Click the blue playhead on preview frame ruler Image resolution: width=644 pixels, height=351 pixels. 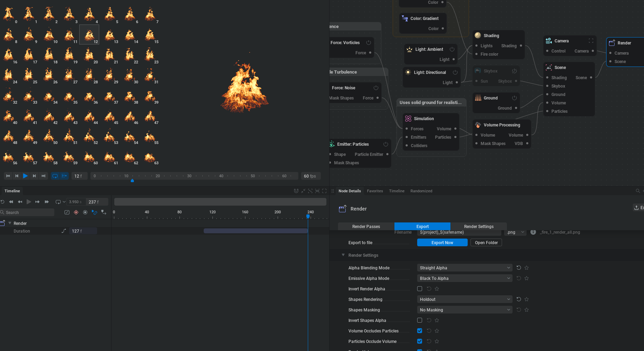click(x=132, y=180)
